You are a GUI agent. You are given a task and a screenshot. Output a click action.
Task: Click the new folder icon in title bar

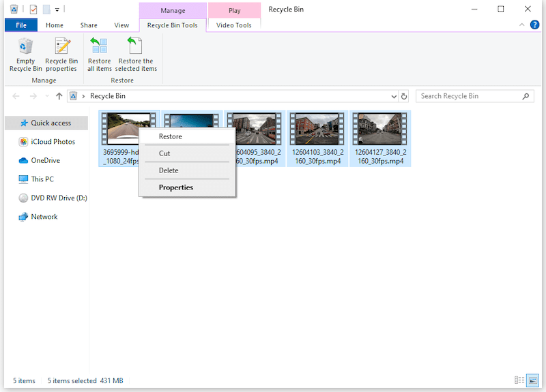coord(46,10)
